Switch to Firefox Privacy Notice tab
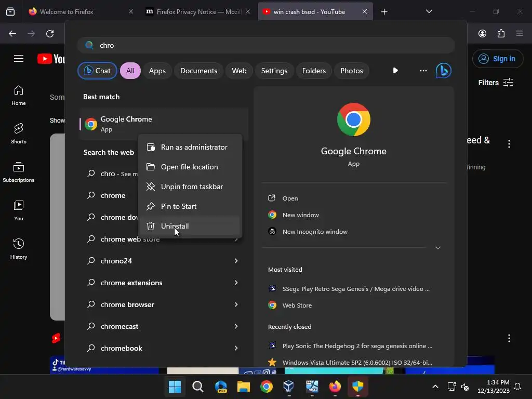 [198, 11]
